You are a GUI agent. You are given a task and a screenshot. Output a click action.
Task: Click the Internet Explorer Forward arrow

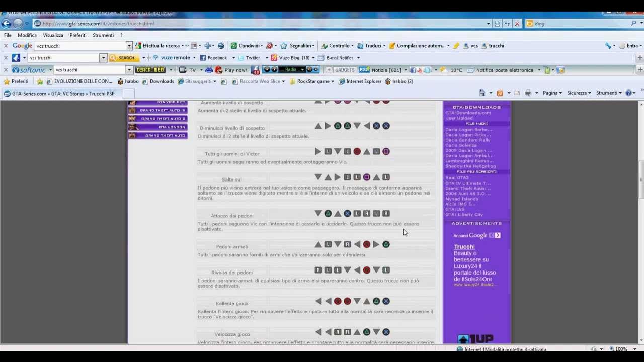[x=18, y=23]
